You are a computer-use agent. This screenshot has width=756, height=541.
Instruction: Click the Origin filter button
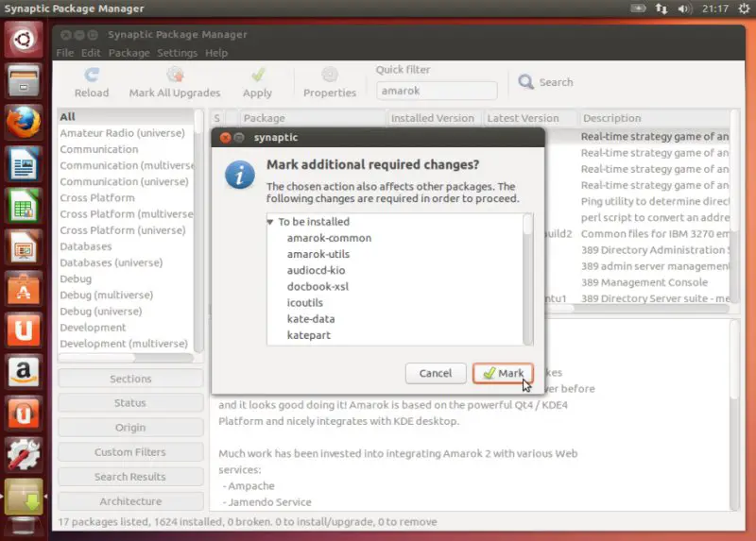pos(130,428)
